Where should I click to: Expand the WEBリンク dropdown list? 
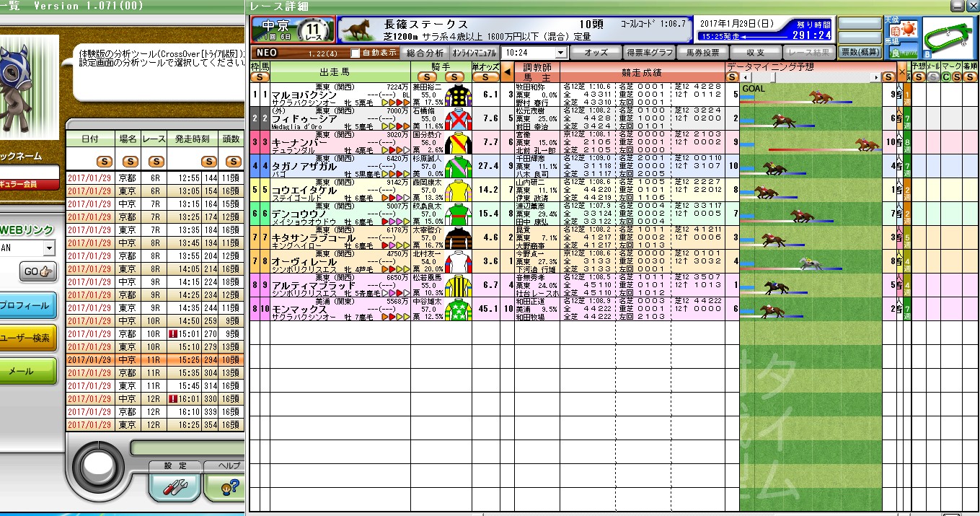[49, 248]
